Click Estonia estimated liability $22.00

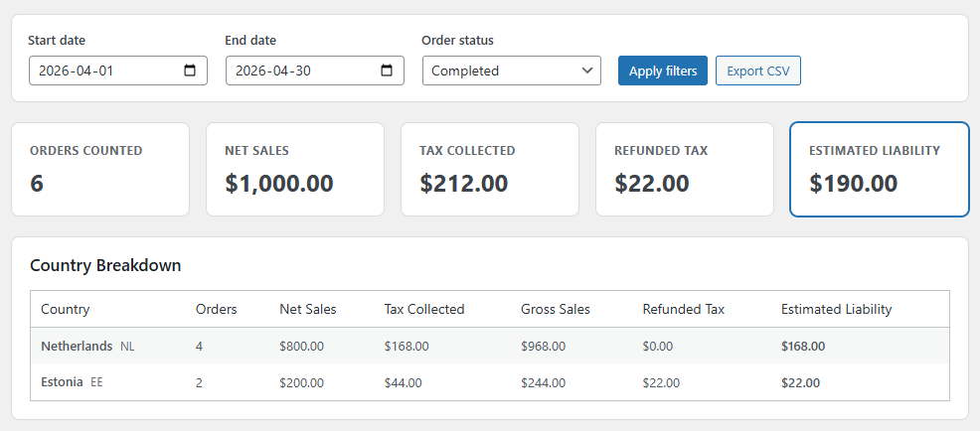[801, 383]
